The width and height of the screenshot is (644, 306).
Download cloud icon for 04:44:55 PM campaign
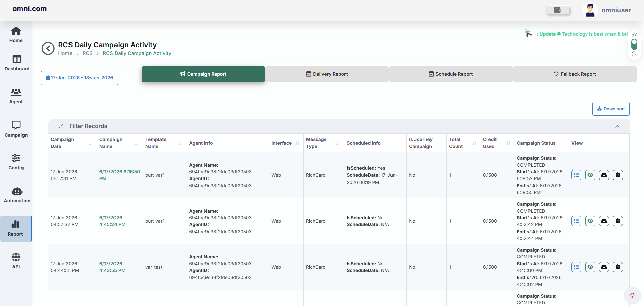point(604,267)
